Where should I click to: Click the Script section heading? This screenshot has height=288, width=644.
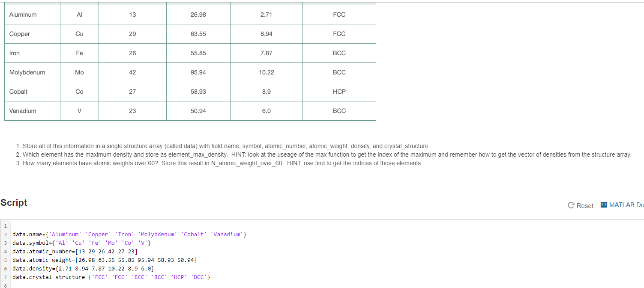[x=14, y=202]
